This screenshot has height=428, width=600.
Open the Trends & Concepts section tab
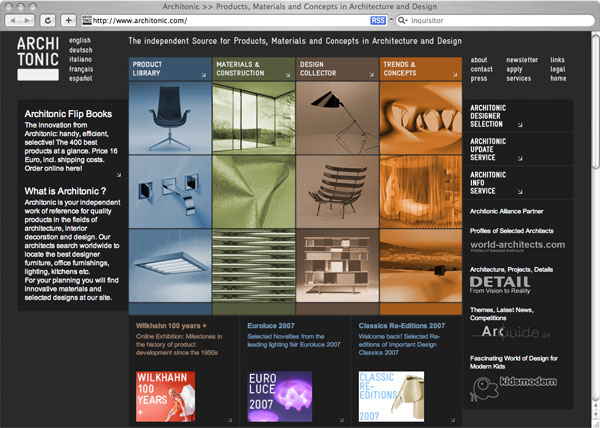click(421, 69)
